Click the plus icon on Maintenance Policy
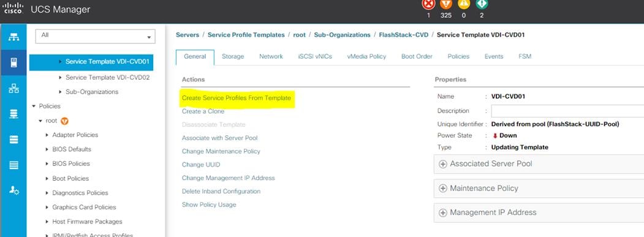644x237 pixels. point(443,189)
